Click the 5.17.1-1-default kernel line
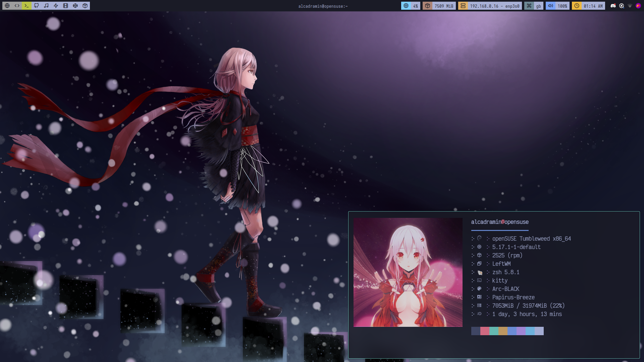644x362 pixels. click(x=517, y=247)
